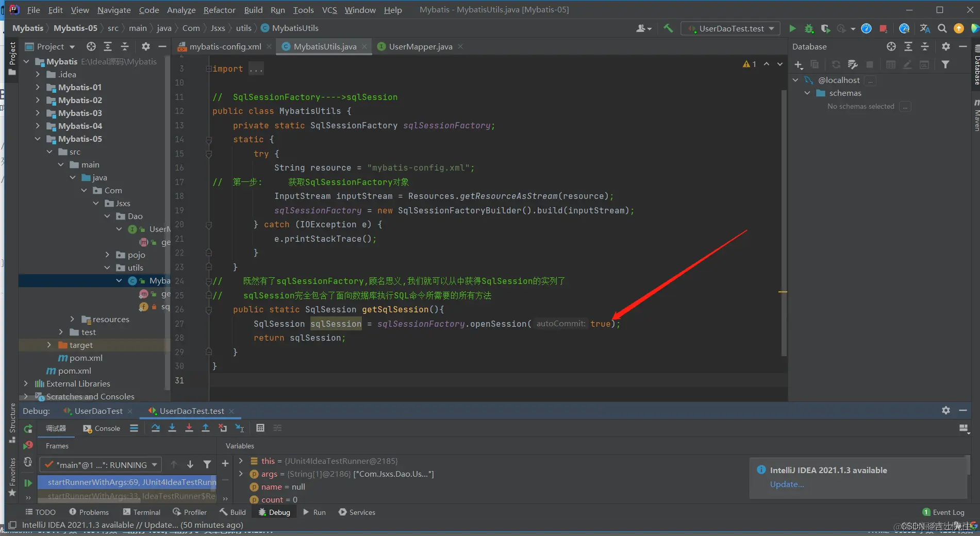Open Database panel options gear

[945, 46]
